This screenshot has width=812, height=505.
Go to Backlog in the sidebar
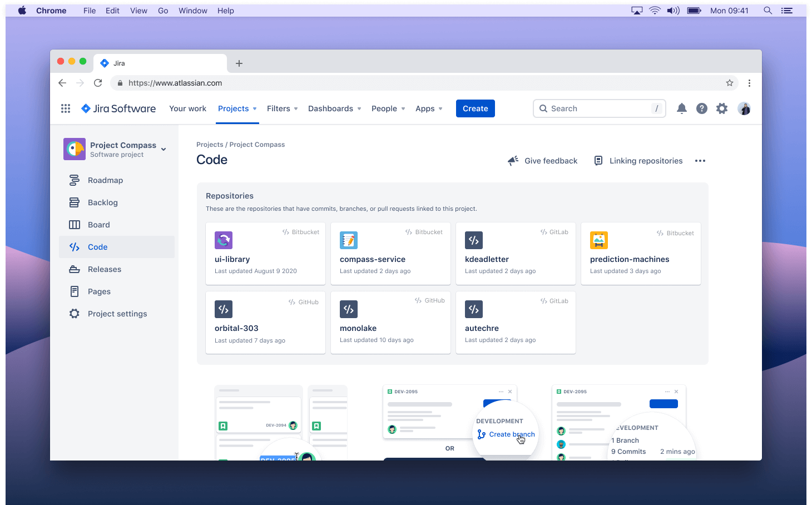[102, 202]
